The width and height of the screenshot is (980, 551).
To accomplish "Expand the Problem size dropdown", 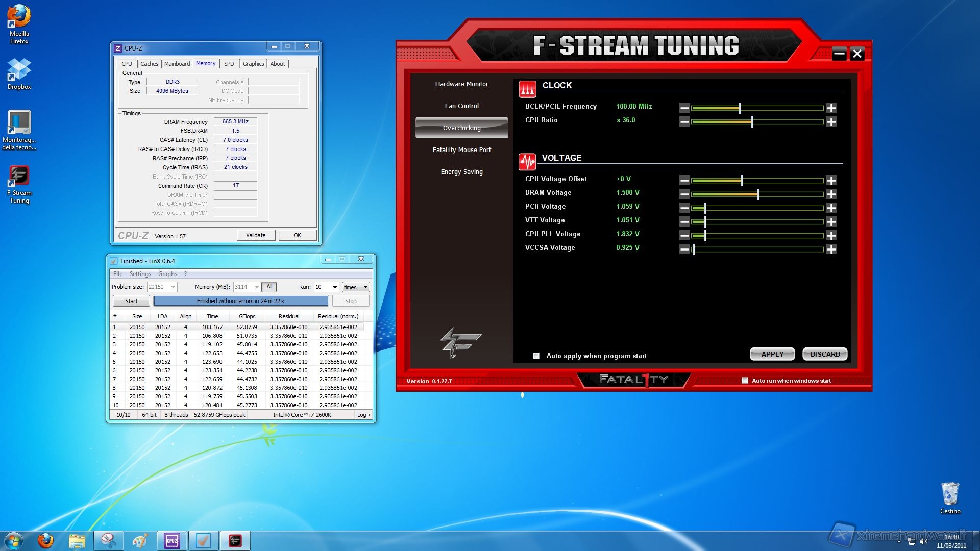I will [173, 287].
